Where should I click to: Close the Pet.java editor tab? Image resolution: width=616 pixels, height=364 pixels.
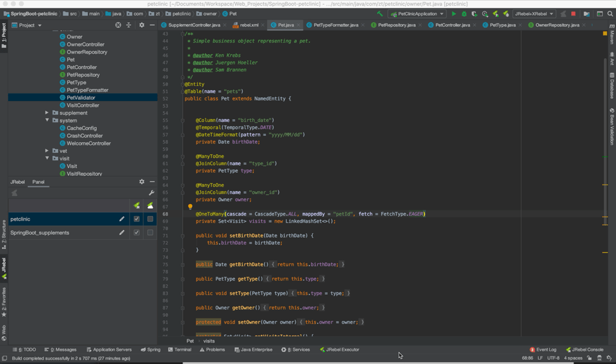(298, 25)
